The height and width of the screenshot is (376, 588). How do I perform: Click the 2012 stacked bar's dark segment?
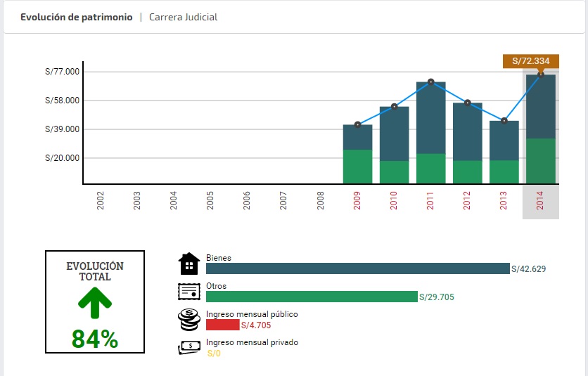[467, 132]
